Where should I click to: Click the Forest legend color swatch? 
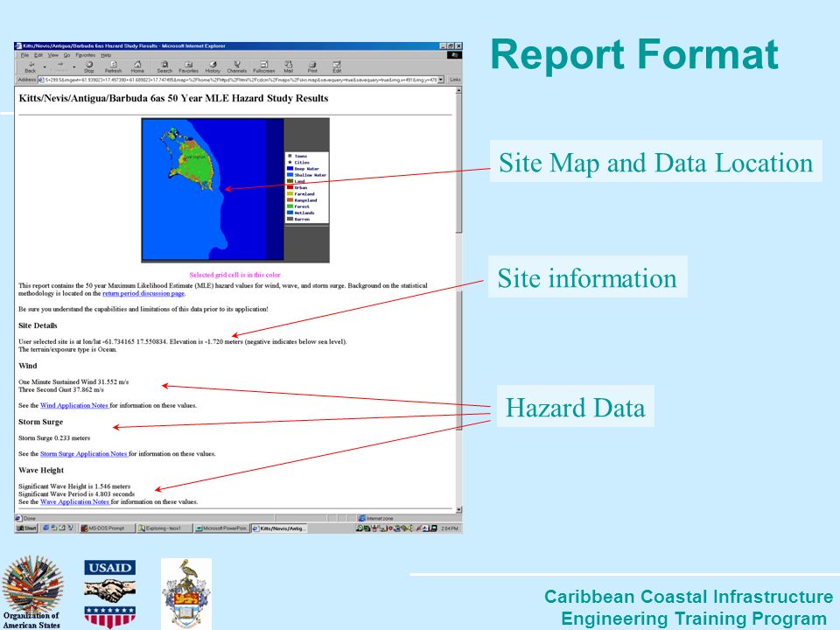(x=290, y=206)
